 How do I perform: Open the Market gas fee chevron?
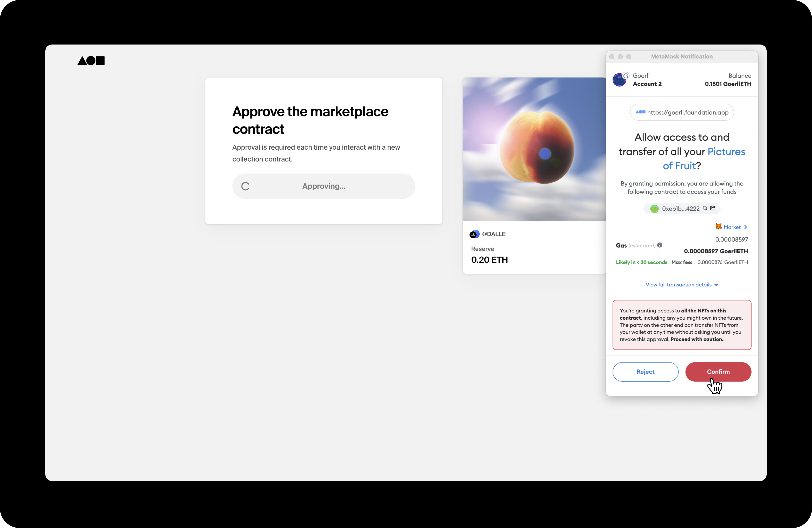pos(746,227)
